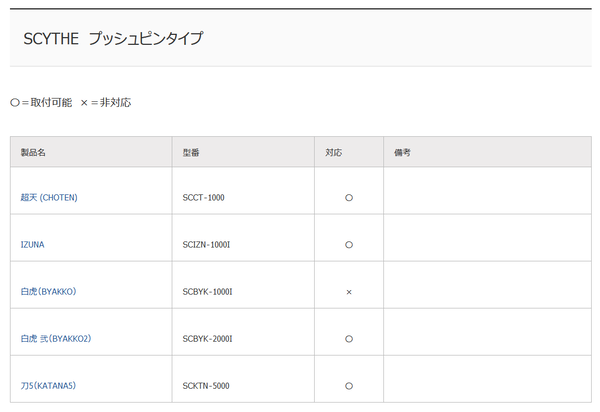The image size is (600, 412).
Task: Click the circle mark in CHOTEN row
Action: click(349, 198)
